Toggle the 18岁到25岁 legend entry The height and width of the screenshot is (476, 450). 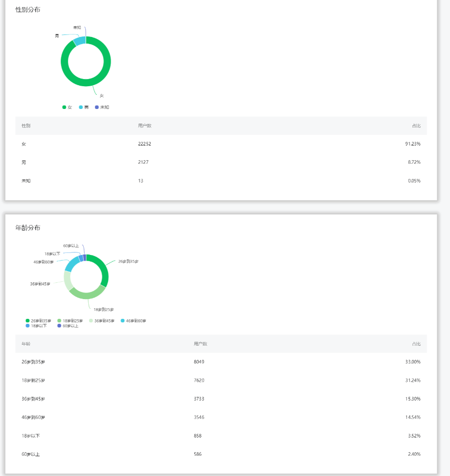click(x=70, y=320)
